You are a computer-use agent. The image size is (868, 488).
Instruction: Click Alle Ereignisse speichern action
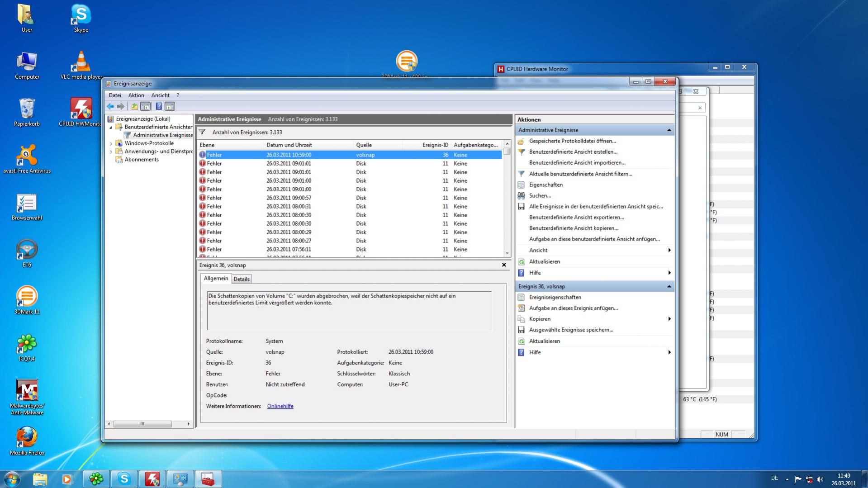(x=596, y=206)
